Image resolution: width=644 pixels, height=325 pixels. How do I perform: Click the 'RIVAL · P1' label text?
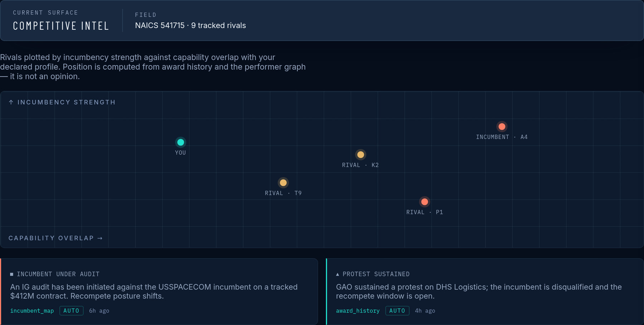[x=425, y=212]
